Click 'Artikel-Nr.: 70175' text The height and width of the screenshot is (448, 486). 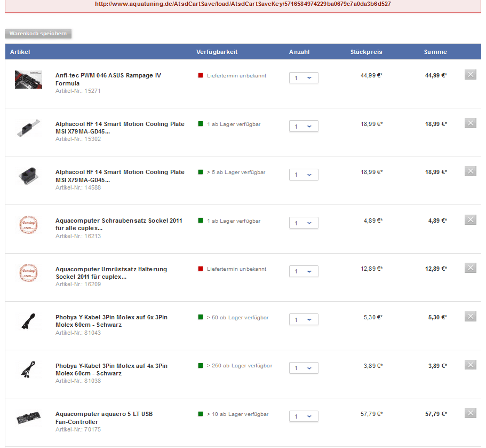pyautogui.click(x=78, y=429)
